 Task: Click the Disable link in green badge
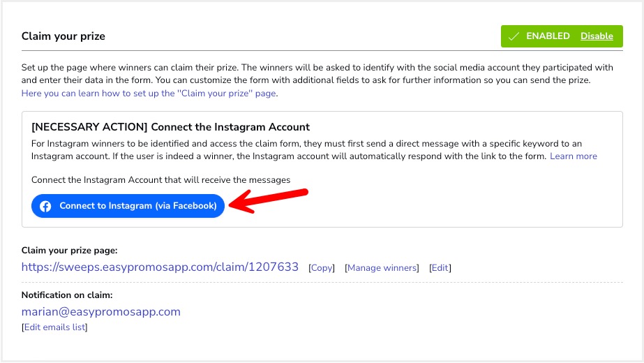(597, 36)
